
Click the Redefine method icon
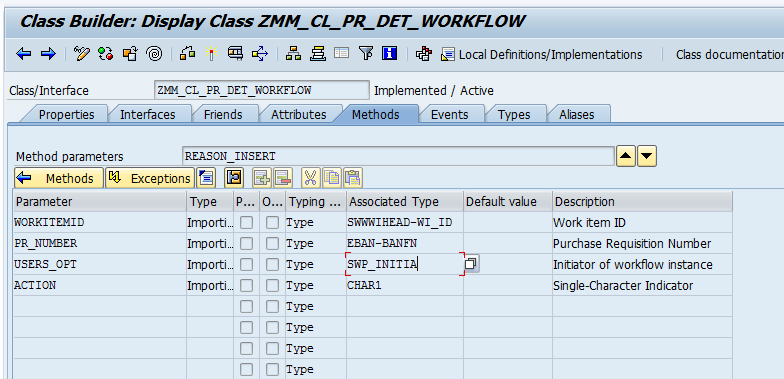(234, 178)
